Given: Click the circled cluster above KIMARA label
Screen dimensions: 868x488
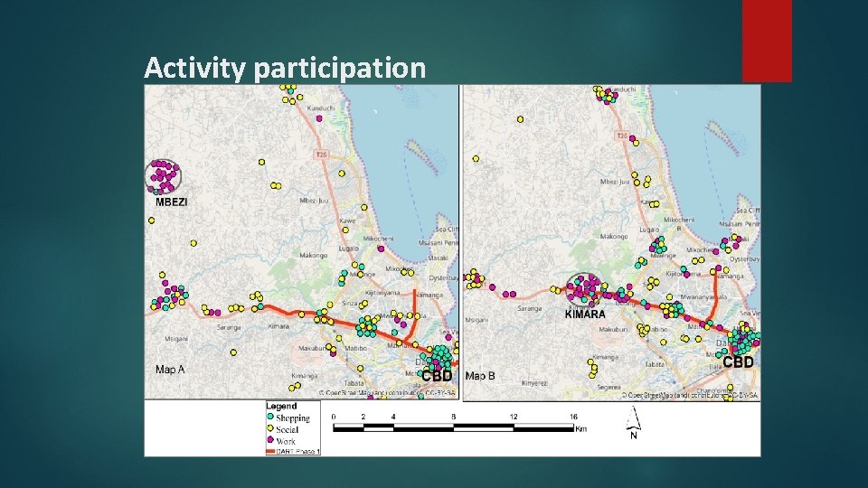Looking at the screenshot, I should coord(583,290).
